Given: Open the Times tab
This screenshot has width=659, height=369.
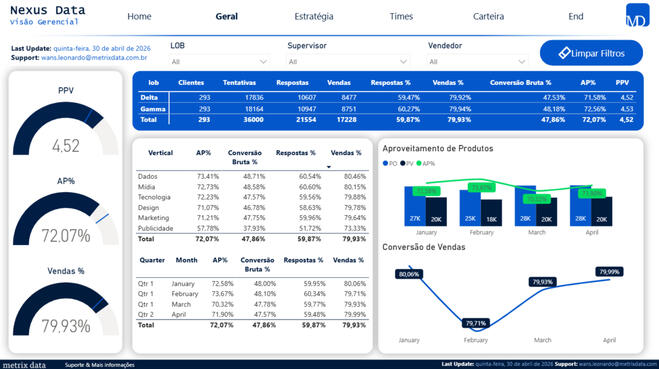Looking at the screenshot, I should 401,16.
